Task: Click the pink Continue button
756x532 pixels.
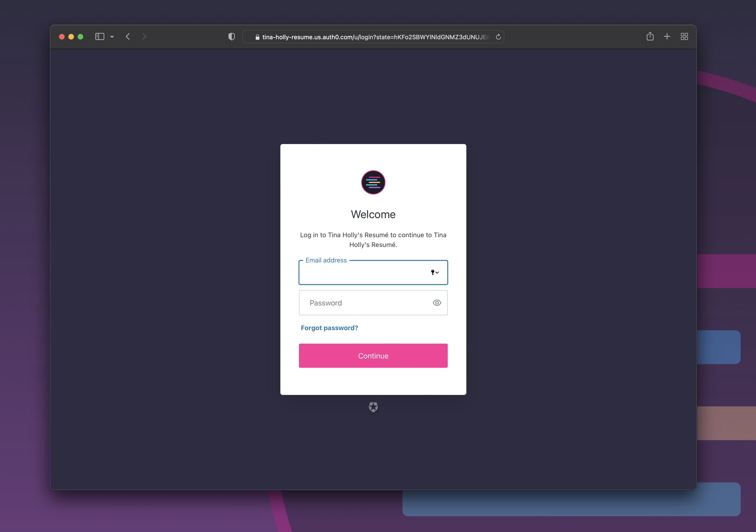Action: click(373, 356)
